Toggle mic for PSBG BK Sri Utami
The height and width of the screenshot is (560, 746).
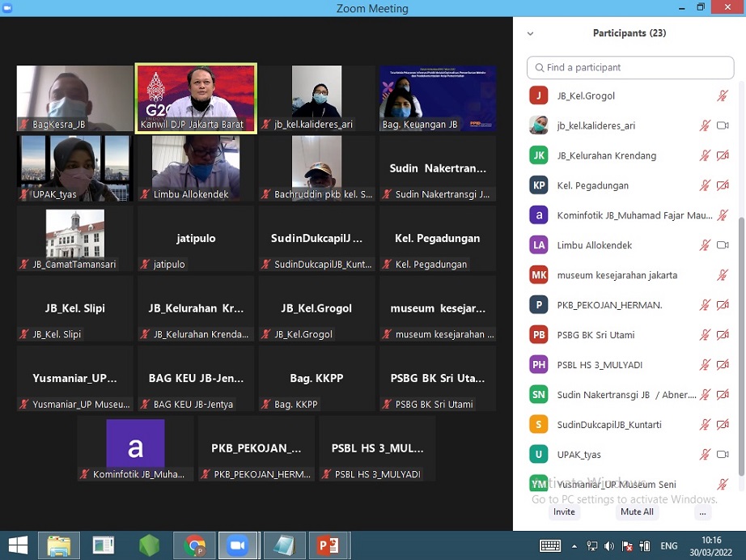point(705,335)
